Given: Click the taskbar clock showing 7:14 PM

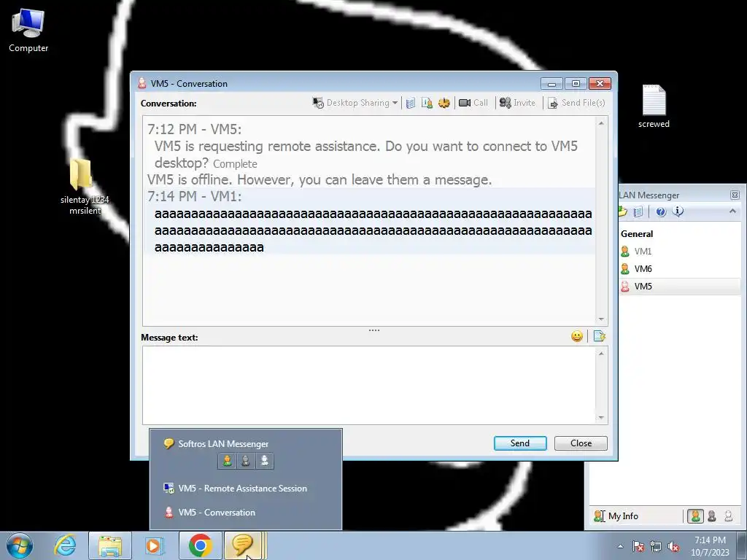Looking at the screenshot, I should point(710,546).
